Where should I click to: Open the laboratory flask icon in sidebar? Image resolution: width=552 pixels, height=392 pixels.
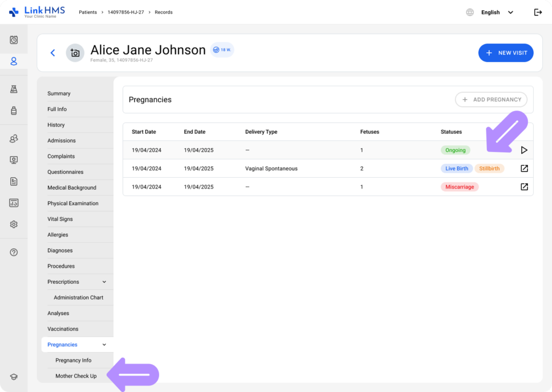click(x=14, y=89)
